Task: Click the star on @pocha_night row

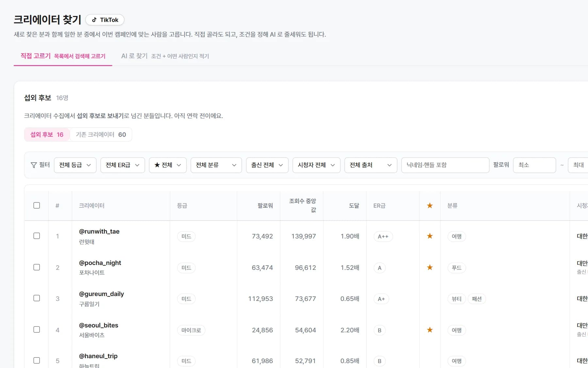Action: 430,267
